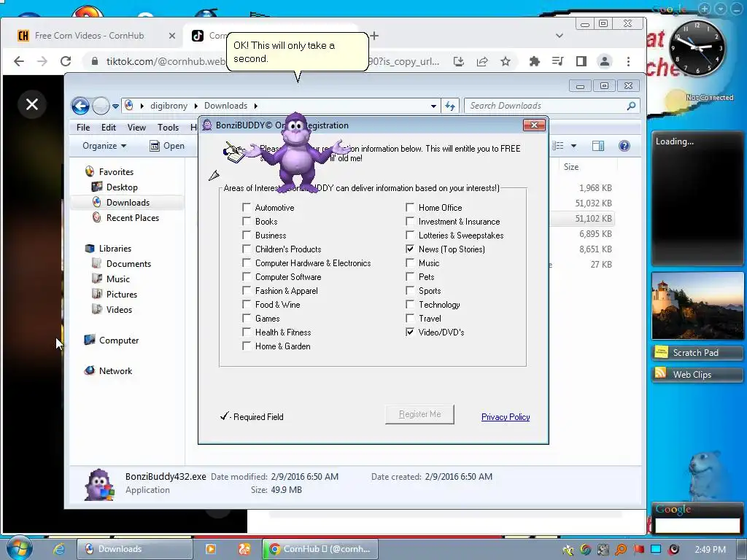
Task: Open Chrome tab search chevron
Action: (x=560, y=36)
